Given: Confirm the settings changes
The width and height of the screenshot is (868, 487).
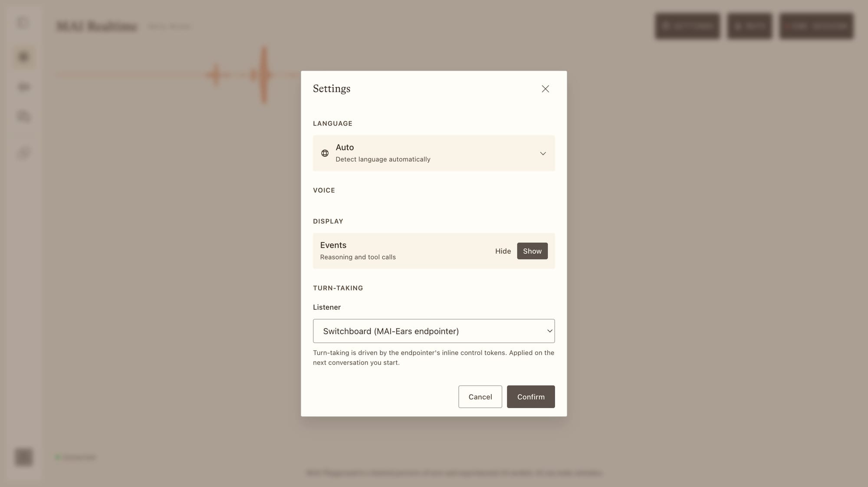Looking at the screenshot, I should (531, 397).
